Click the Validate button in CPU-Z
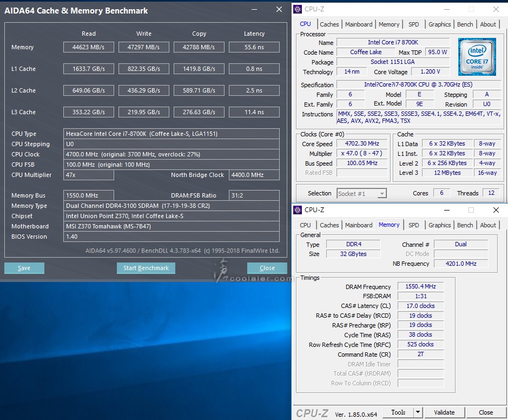Viewport: 508px width, 420px height. 444,412
